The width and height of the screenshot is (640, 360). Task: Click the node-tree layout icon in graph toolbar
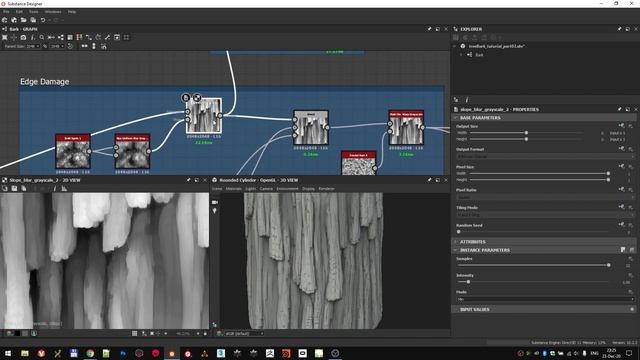click(x=61, y=37)
